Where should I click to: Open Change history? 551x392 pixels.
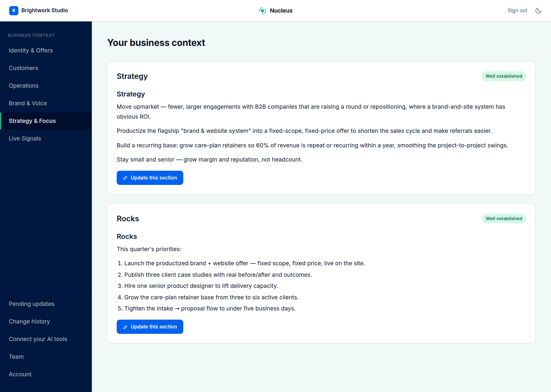click(46, 322)
